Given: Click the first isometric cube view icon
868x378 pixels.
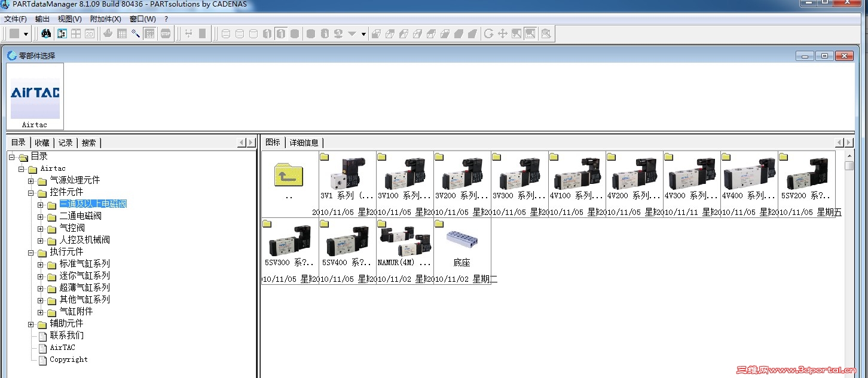Looking at the screenshot, I should click(376, 33).
